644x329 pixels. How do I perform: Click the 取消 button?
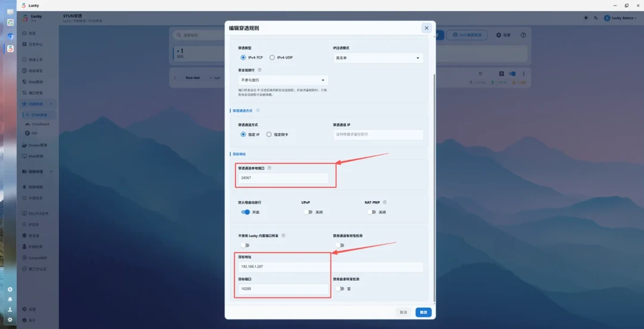(403, 312)
